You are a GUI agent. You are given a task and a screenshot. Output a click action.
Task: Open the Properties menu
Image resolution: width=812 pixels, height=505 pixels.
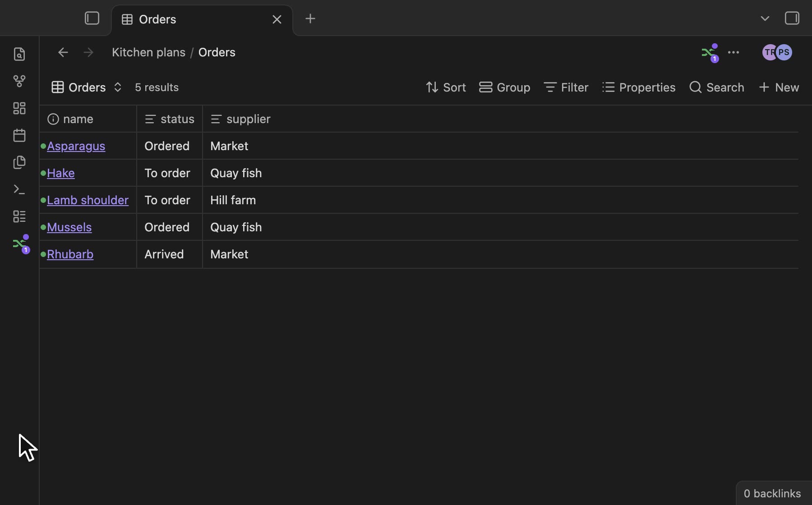click(639, 87)
